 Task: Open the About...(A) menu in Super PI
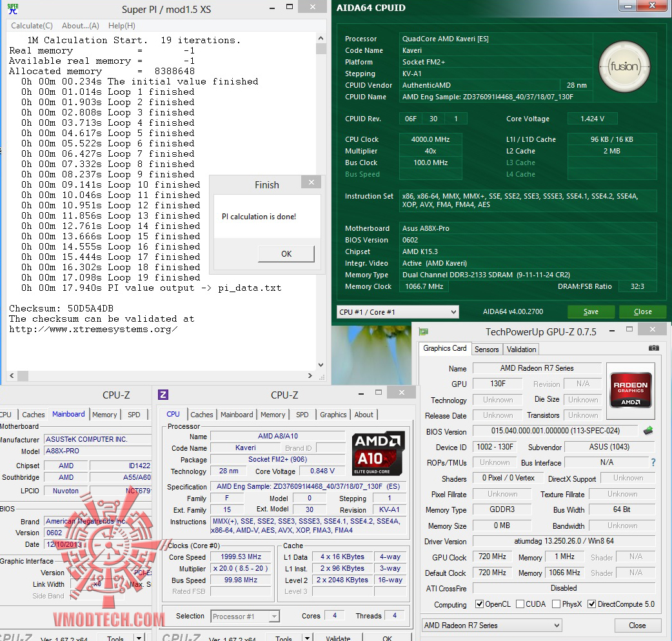pyautogui.click(x=81, y=26)
